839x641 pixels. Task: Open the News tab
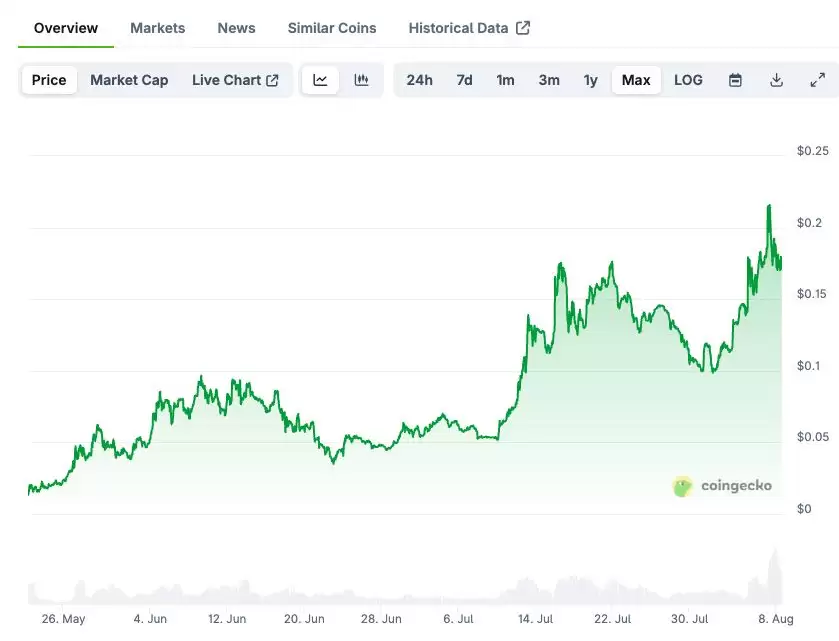point(236,28)
